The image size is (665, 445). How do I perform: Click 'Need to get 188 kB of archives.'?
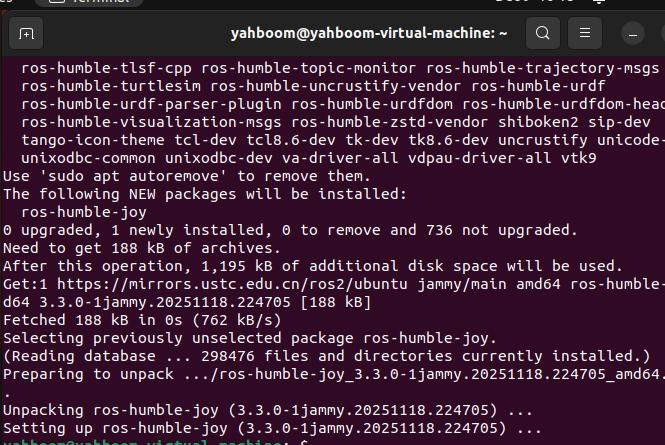(x=142, y=248)
